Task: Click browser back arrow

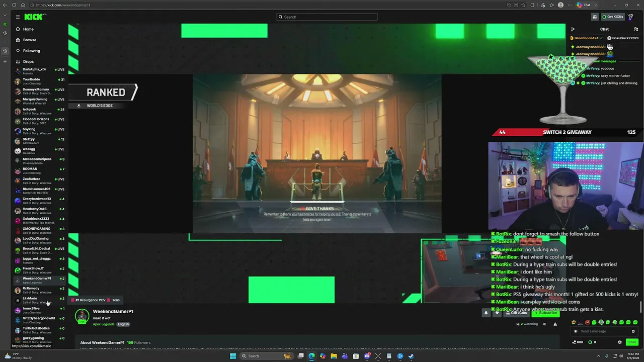Action: tap(5, 5)
